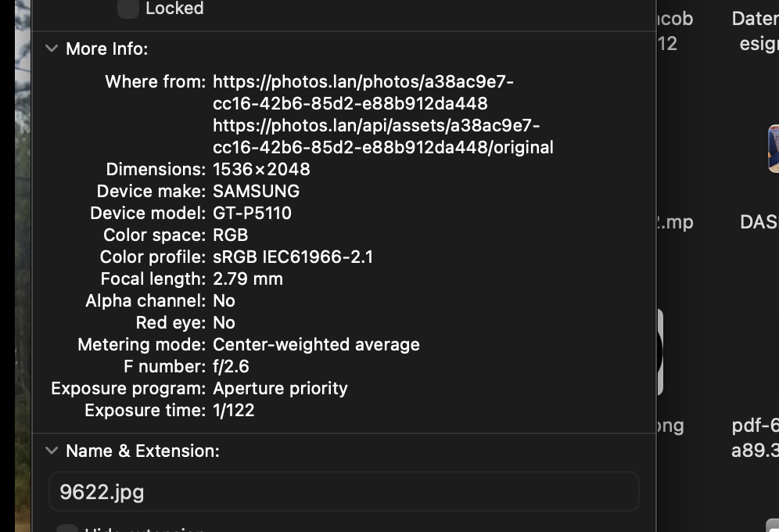The image size is (779, 532).
Task: Select the partial file icon below the pdf-6 label
Action: click(773, 526)
